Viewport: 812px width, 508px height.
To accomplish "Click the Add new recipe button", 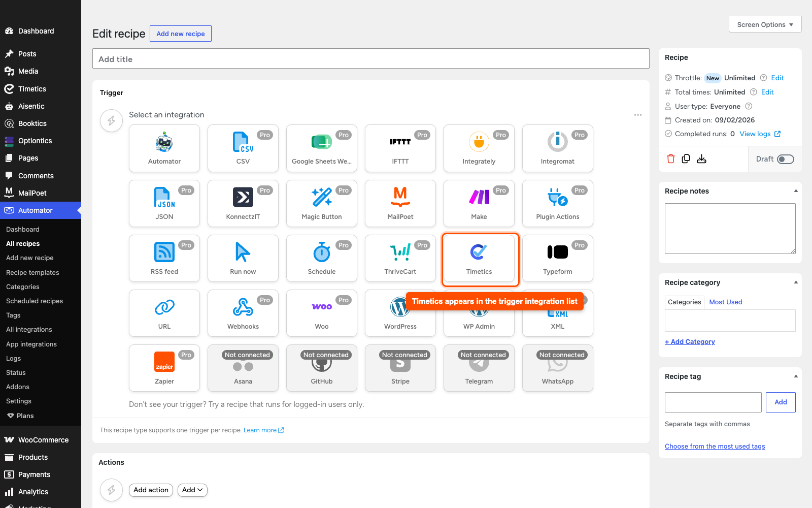I will point(181,34).
